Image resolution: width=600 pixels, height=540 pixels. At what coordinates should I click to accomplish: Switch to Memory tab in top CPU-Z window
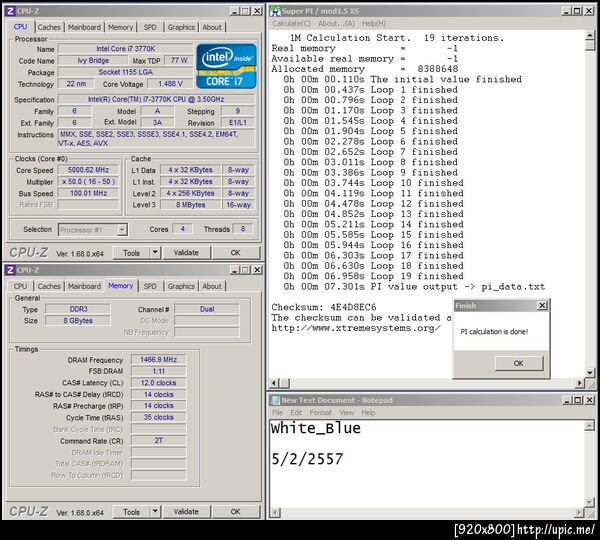[x=120, y=27]
